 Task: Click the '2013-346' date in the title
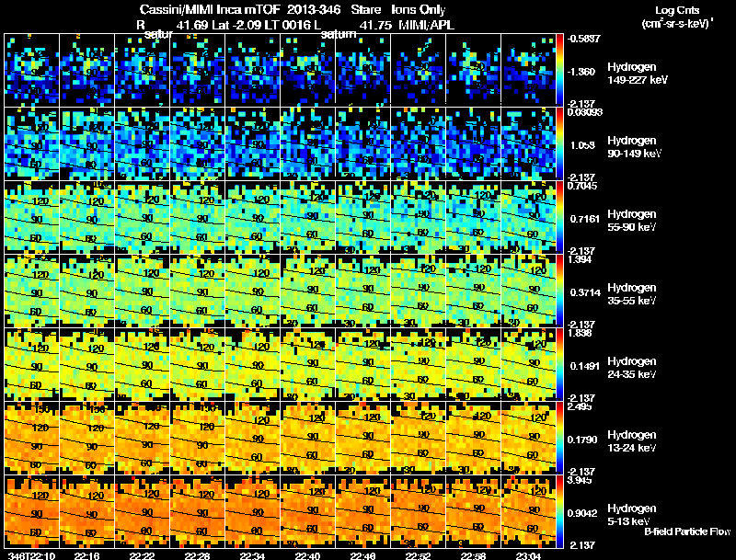point(314,9)
